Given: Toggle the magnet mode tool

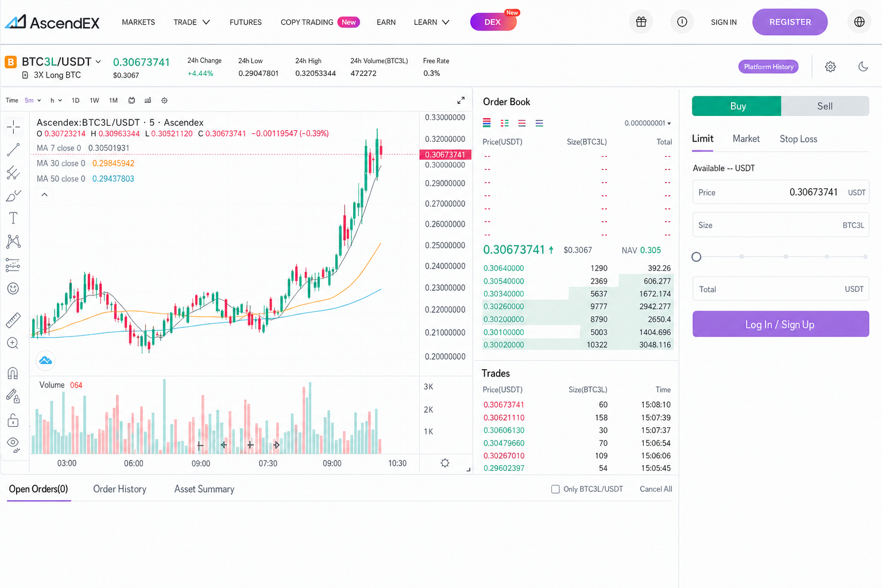Looking at the screenshot, I should tap(13, 373).
